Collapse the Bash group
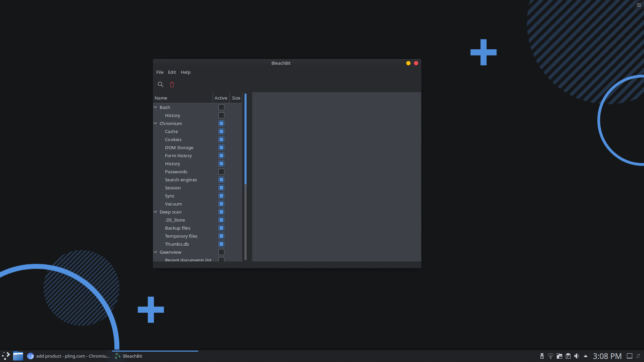644x362 pixels. click(x=155, y=107)
